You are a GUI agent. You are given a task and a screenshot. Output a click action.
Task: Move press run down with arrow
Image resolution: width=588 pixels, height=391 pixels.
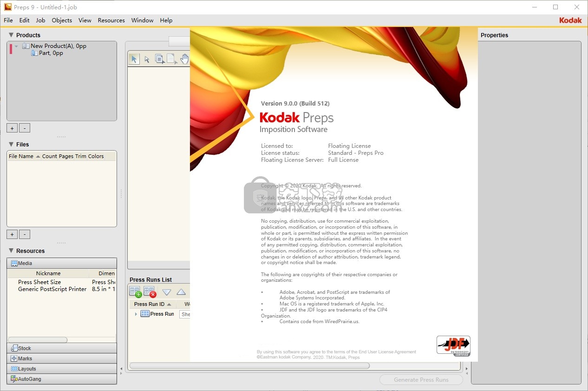(167, 292)
